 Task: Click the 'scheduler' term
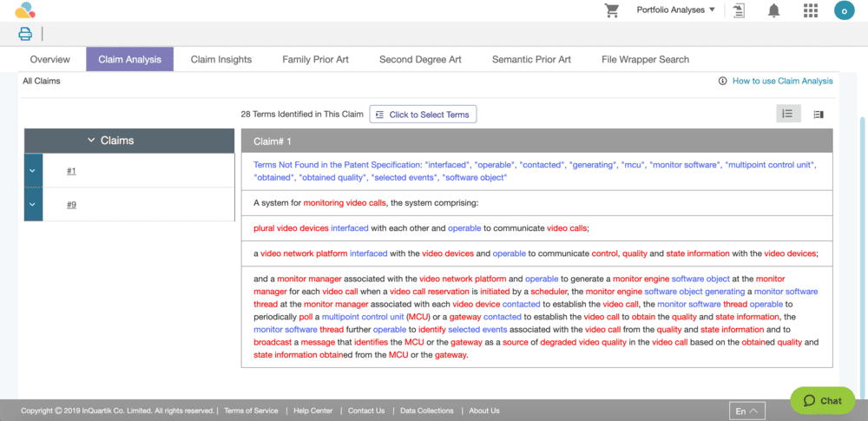click(549, 292)
